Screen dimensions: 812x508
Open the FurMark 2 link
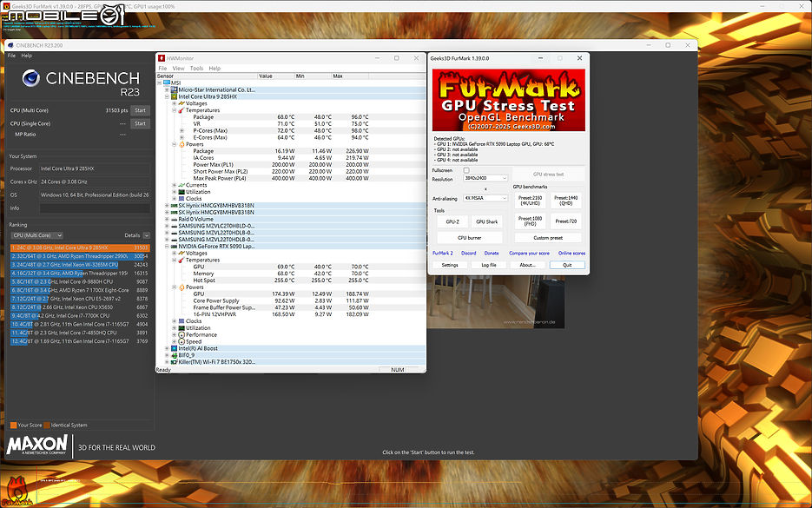(443, 254)
